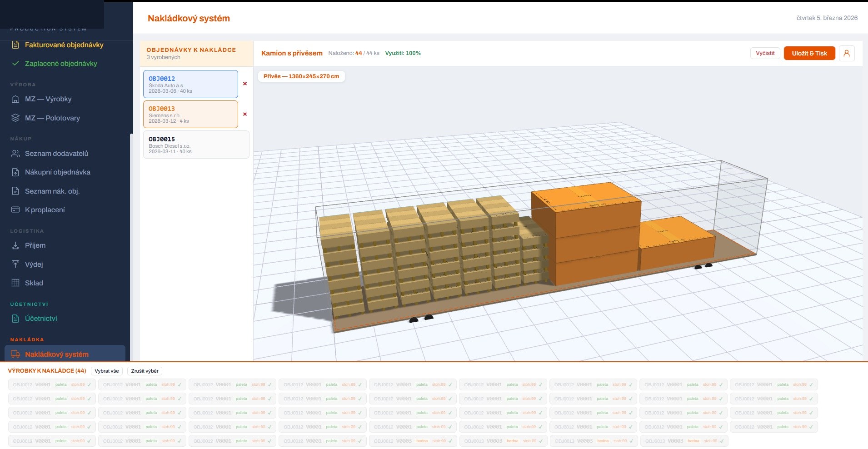Image resolution: width=868 pixels, height=449 pixels.
Task: Toggle first OBJ0012 V0001 paleta chip
Action: click(x=52, y=384)
